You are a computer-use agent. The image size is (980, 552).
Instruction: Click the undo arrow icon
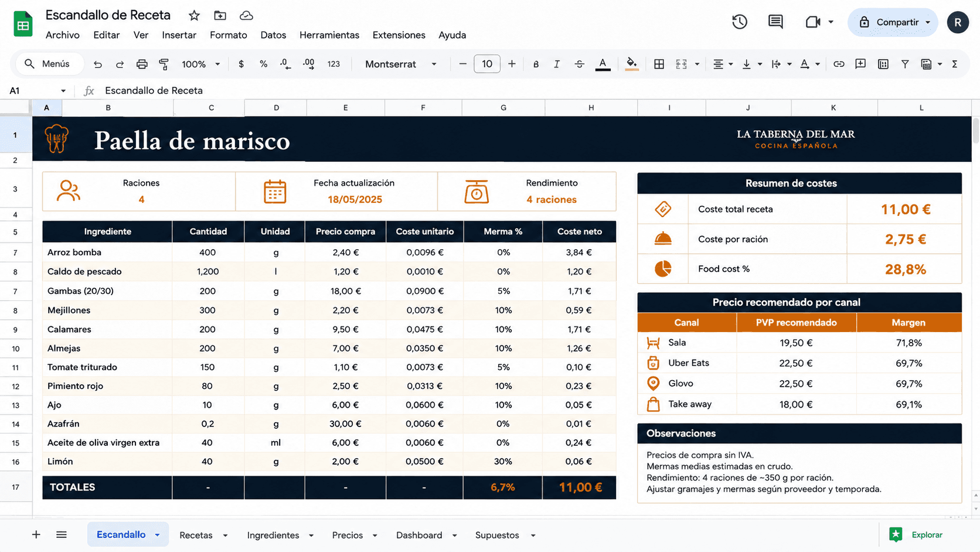(98, 64)
